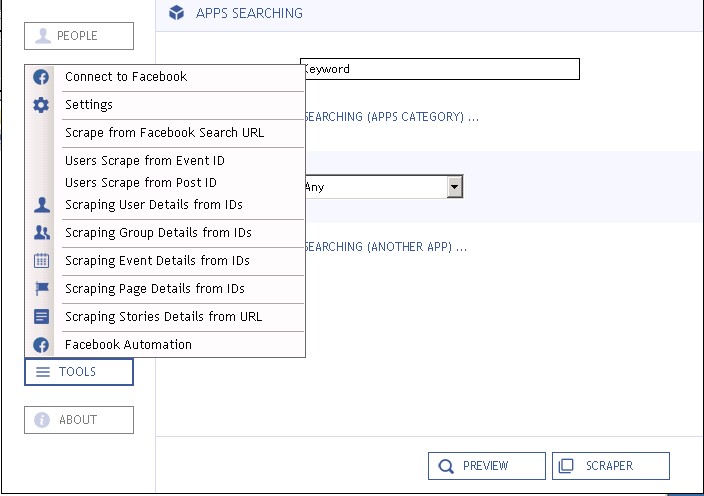Click the Facebook icon beside Facebook Automation
The image size is (704, 496).
pos(41,345)
